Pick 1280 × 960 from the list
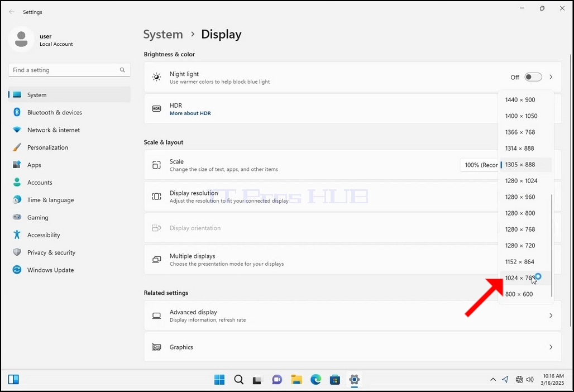 click(x=525, y=197)
